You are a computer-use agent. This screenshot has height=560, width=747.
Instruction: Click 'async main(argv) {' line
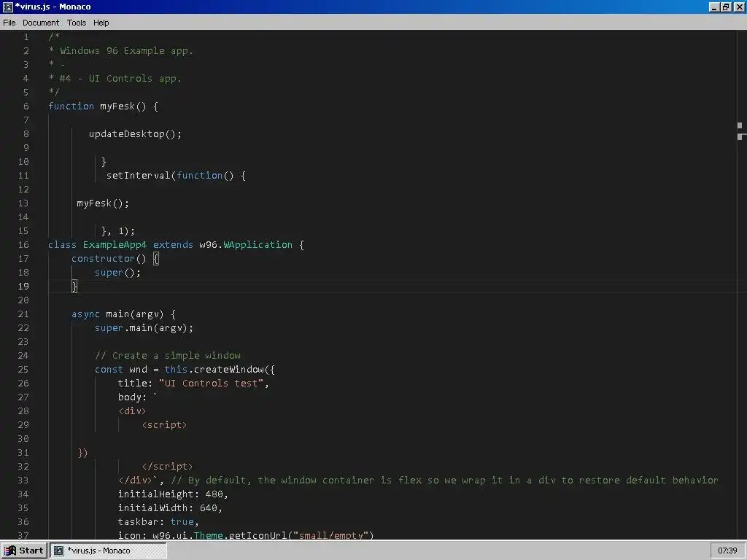tap(123, 314)
